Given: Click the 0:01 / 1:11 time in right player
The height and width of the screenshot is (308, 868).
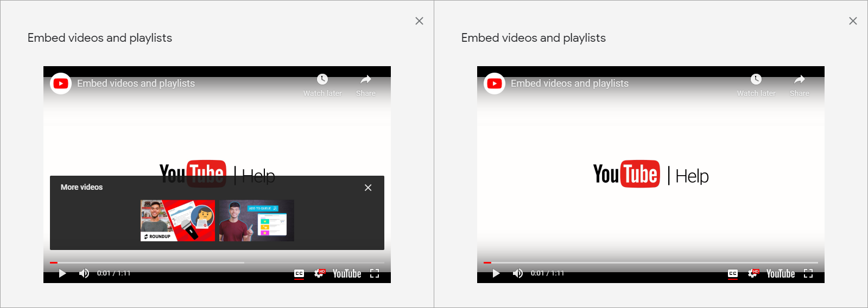Looking at the screenshot, I should pyautogui.click(x=548, y=273).
